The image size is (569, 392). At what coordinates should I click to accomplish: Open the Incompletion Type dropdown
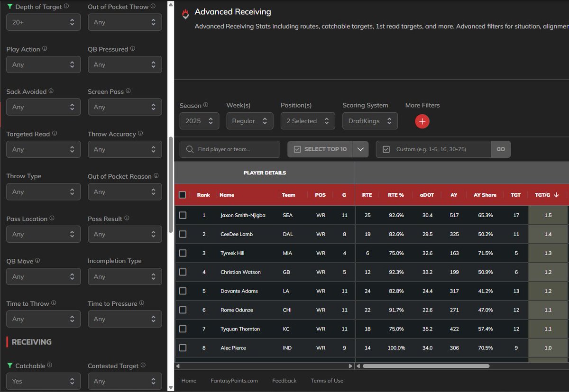tap(125, 277)
